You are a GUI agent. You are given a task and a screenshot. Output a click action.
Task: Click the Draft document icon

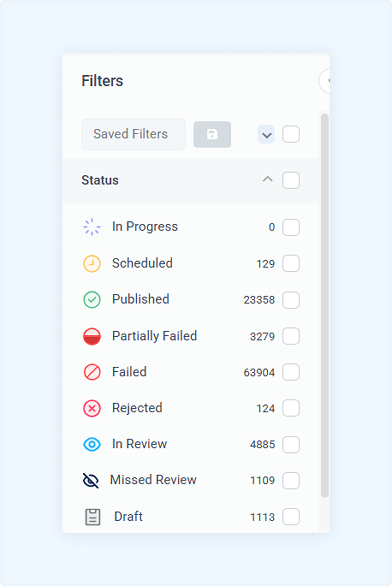coord(93,517)
